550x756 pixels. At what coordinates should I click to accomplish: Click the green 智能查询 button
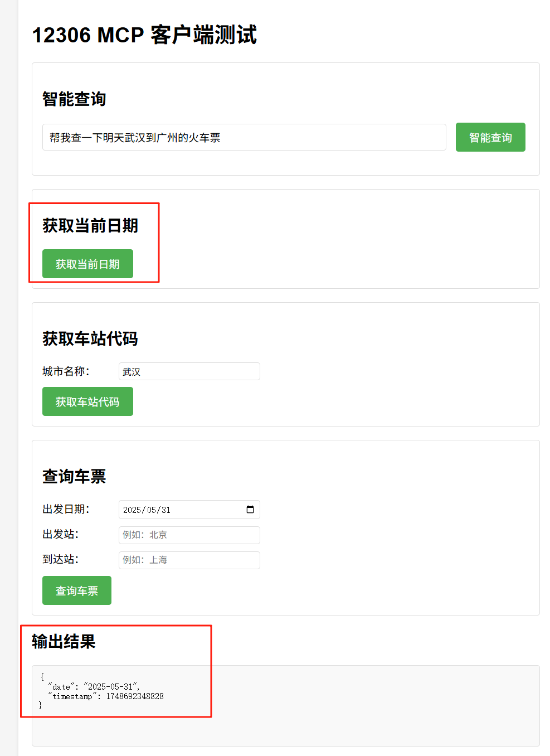tap(490, 137)
